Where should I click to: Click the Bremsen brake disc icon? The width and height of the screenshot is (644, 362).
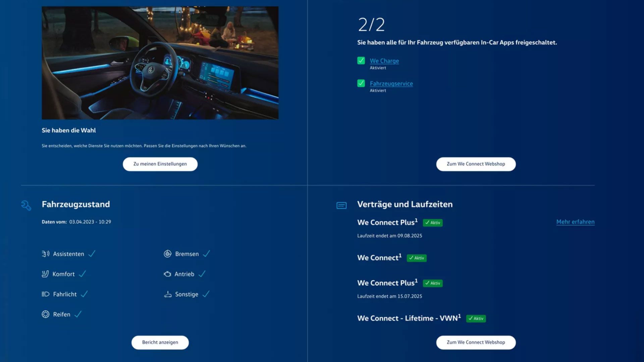(168, 254)
